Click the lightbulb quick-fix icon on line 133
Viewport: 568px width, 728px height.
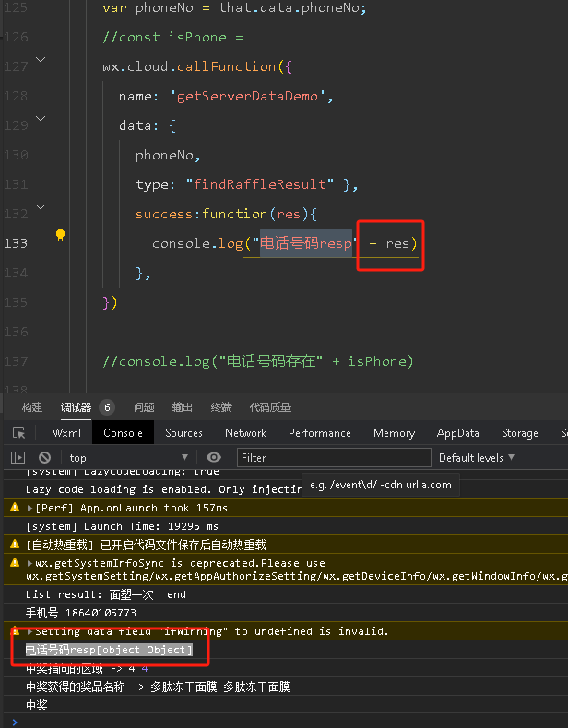pyautogui.click(x=60, y=235)
